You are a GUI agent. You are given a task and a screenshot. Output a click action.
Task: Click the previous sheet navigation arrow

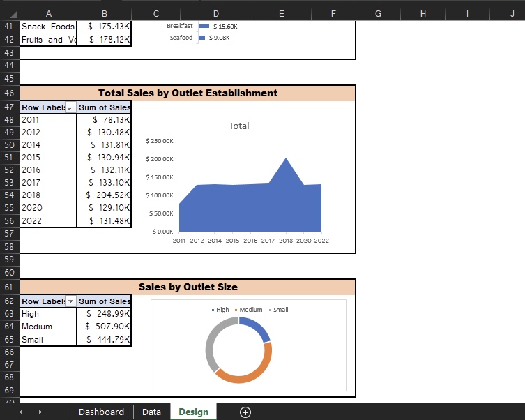21,412
